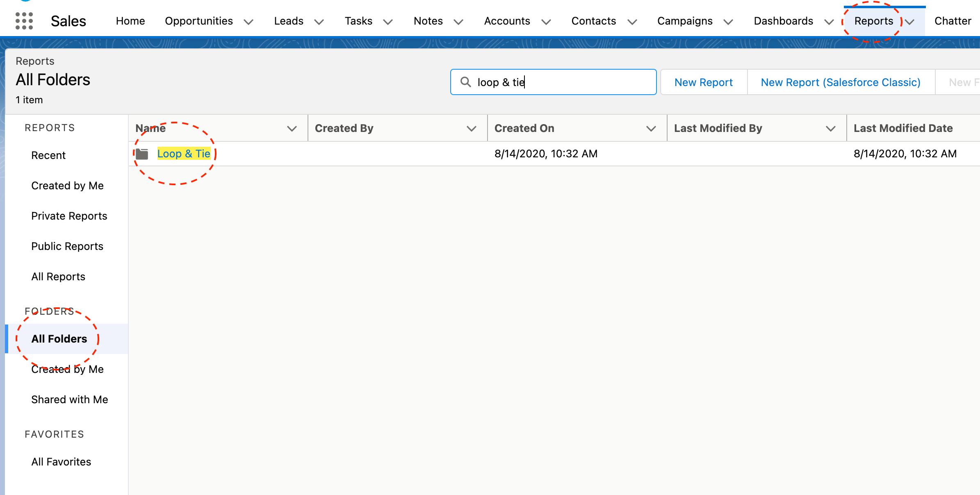980x495 pixels.
Task: Open the Name column sort menu chevron
Action: coord(292,129)
